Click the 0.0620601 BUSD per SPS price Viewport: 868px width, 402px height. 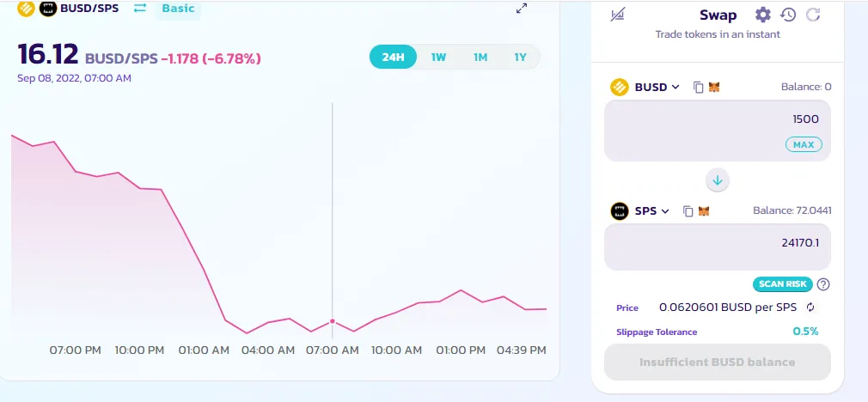[x=728, y=308]
